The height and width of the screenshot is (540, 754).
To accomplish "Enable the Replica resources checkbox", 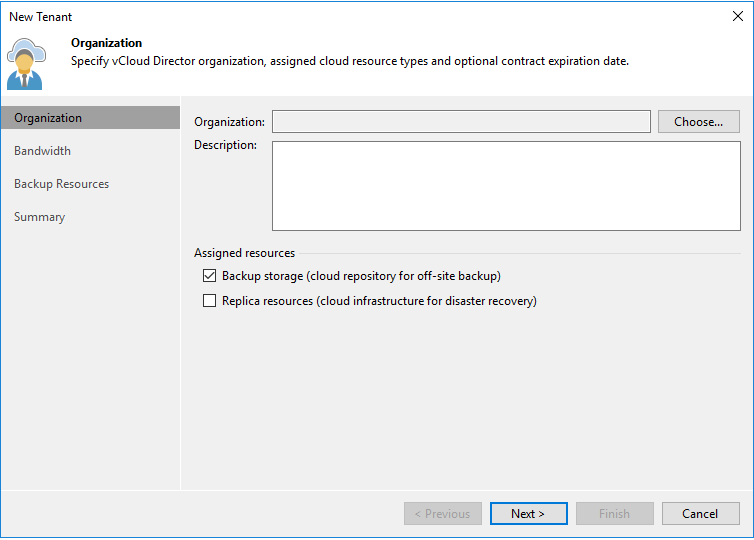I will click(209, 301).
